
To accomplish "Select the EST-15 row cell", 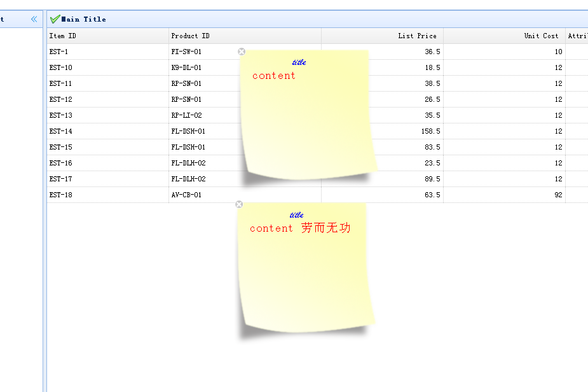I will click(x=107, y=147).
